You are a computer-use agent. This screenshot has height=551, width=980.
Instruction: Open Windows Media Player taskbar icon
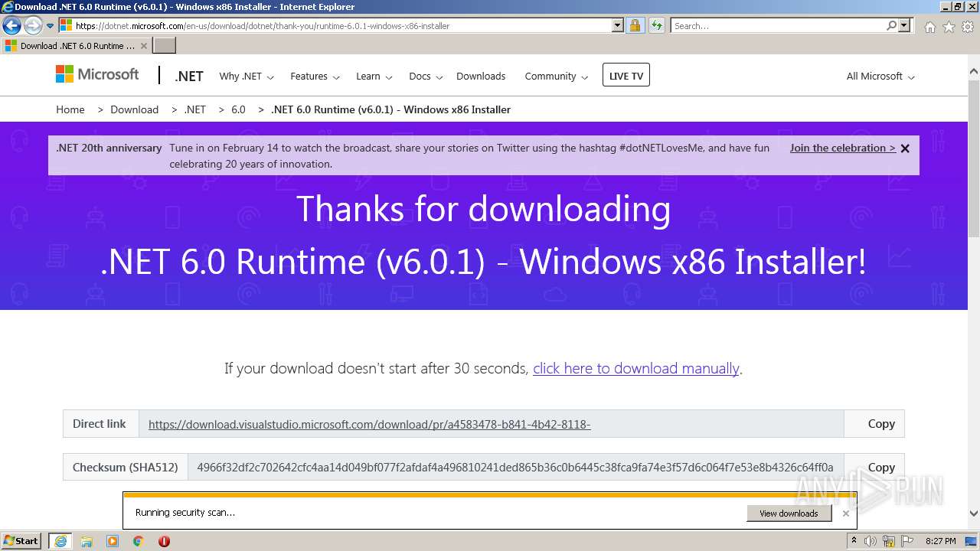pyautogui.click(x=113, y=541)
